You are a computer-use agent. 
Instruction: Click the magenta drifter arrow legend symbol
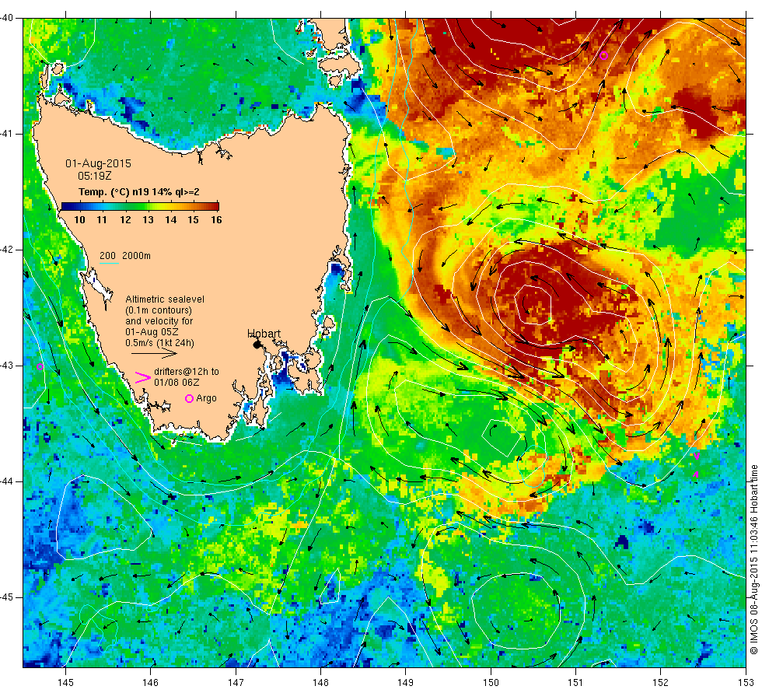(x=143, y=378)
